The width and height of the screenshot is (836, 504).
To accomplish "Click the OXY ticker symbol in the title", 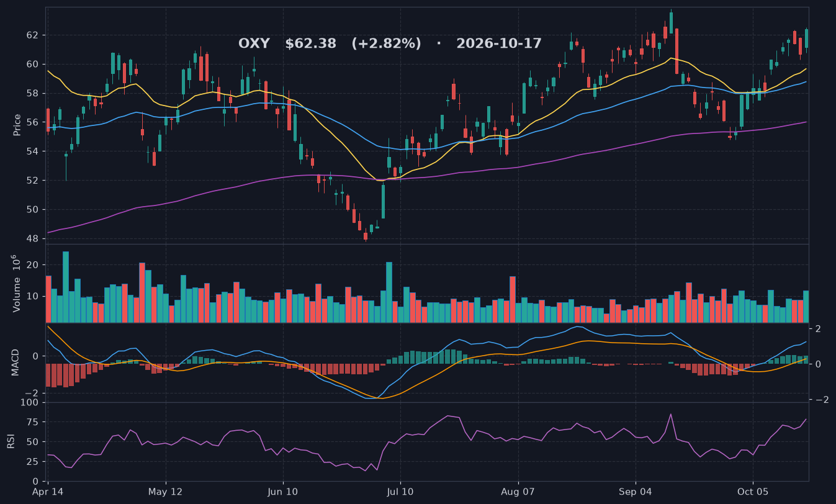I will [x=254, y=43].
